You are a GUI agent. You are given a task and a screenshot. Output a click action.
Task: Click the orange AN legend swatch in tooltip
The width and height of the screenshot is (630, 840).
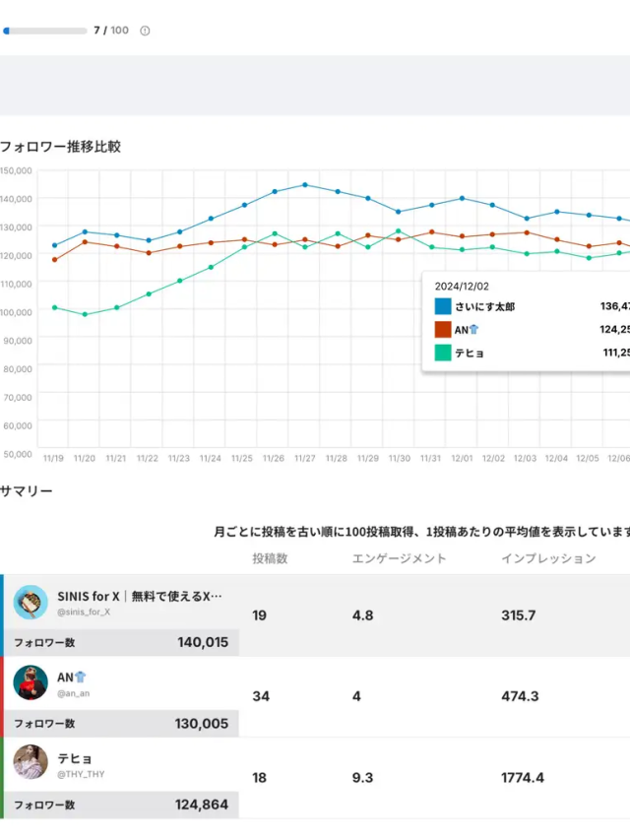pos(443,330)
